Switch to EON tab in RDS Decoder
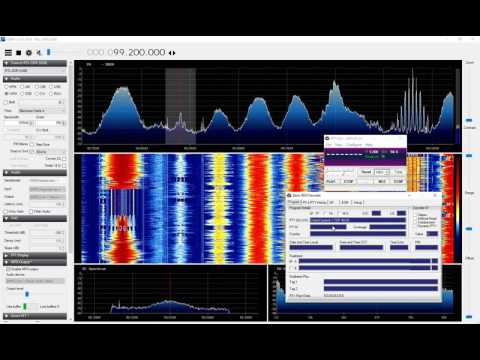 click(345, 202)
